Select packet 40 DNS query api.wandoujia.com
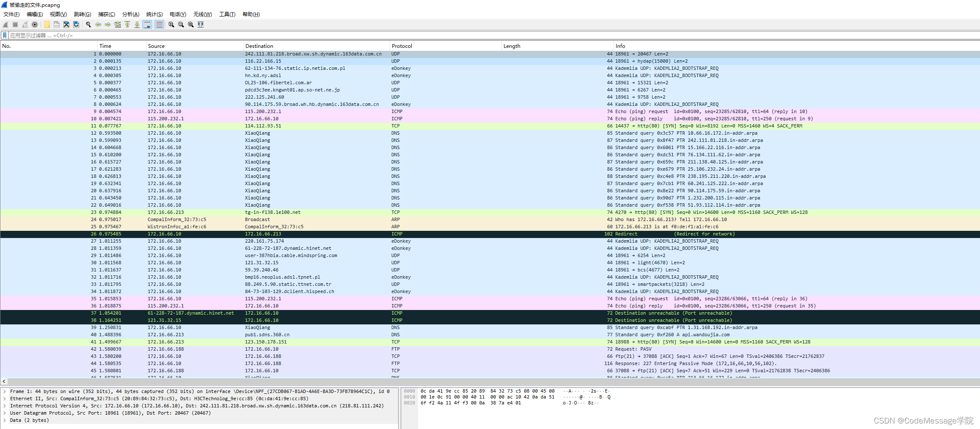Viewport: 980px width, 429px height. coord(490,335)
